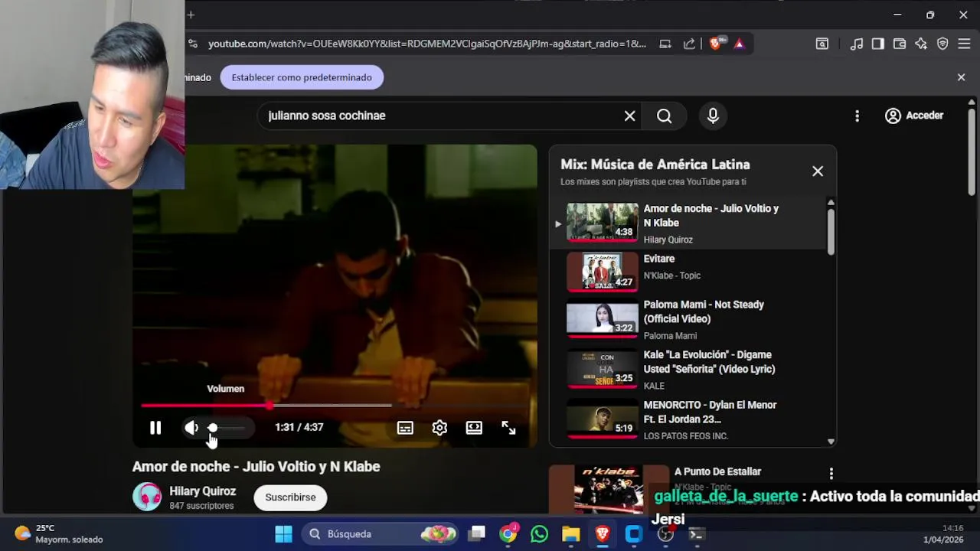Toggle theater mode in the player
The image size is (980, 551).
click(x=474, y=428)
